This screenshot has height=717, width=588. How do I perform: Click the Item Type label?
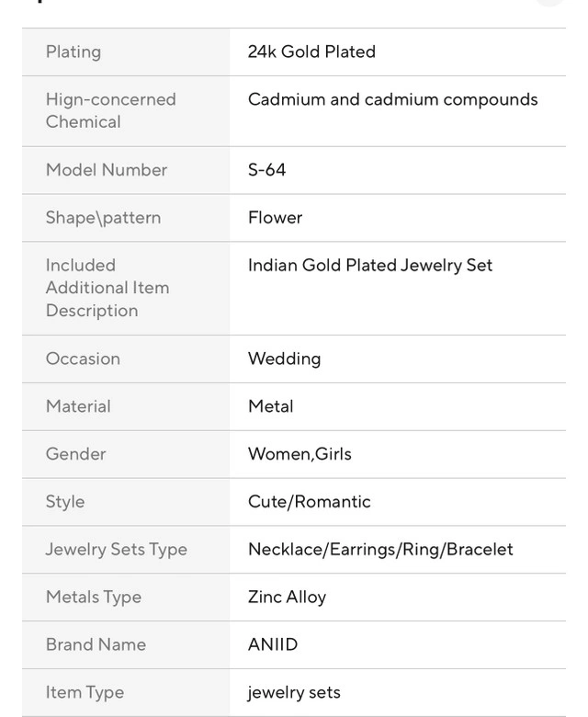(x=85, y=693)
